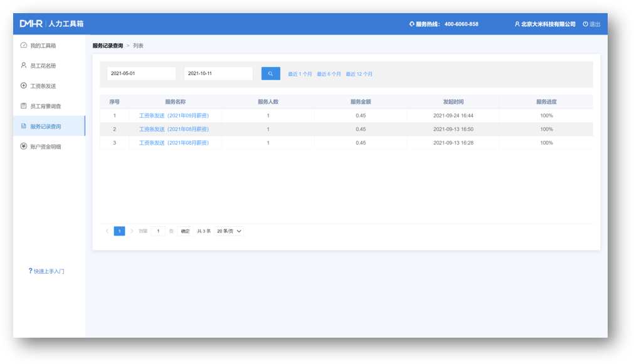Click the 最近 12 个月 quick filter
This screenshot has width=634, height=364.
coord(359,74)
